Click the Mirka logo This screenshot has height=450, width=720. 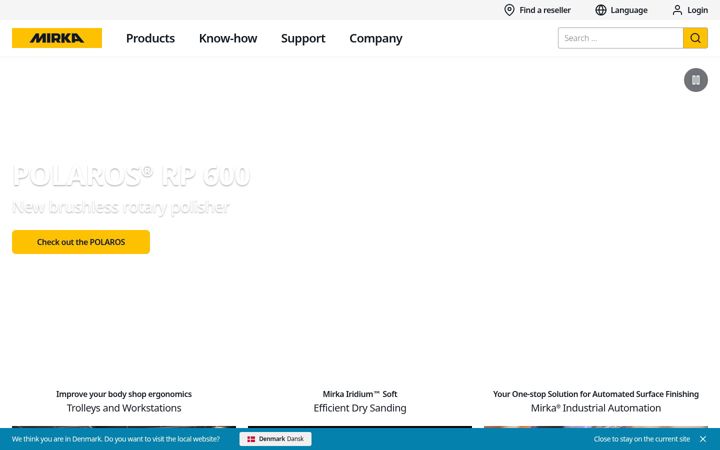[57, 38]
